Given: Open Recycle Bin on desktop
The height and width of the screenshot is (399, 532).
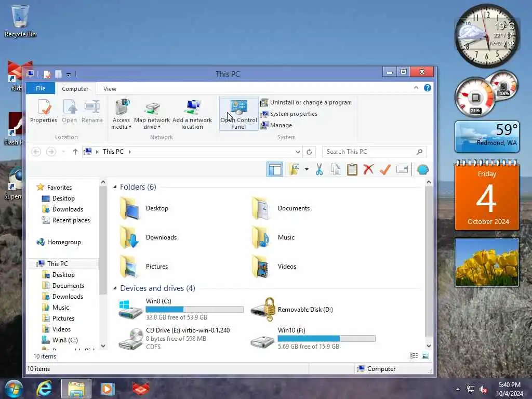Looking at the screenshot, I should coord(20,21).
